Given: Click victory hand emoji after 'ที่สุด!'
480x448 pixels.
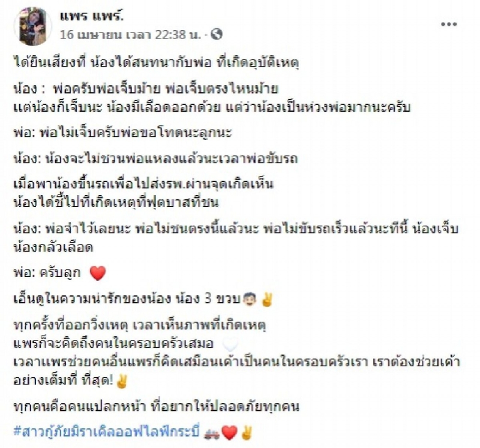Looking at the screenshot, I should click(x=122, y=381).
